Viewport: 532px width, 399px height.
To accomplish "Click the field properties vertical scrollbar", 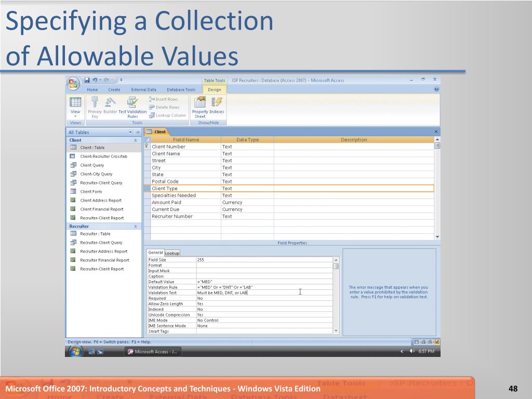I will pos(336,296).
